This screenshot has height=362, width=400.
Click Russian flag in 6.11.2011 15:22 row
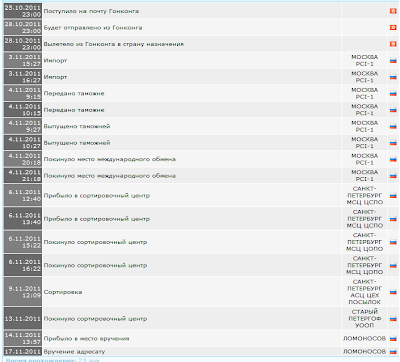click(393, 242)
